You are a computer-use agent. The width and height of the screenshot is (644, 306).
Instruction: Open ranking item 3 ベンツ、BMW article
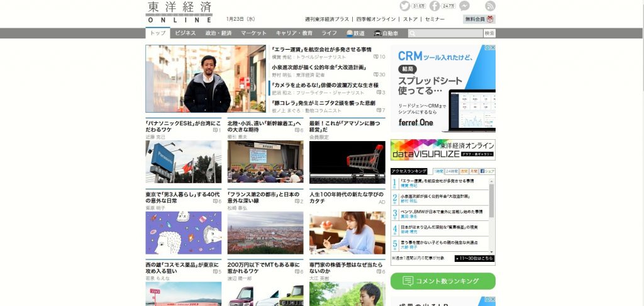pyautogui.click(x=441, y=212)
